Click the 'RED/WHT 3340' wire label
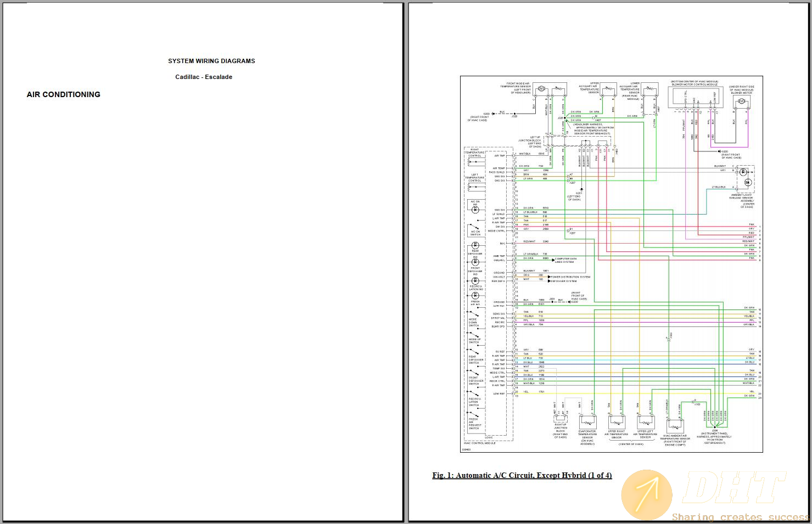812x524 pixels. [536, 241]
